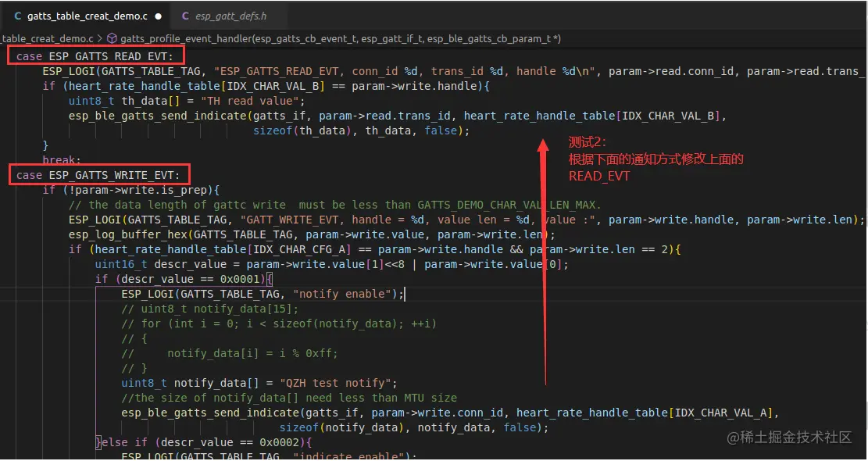This screenshot has height=461, width=868.
Task: Click the 'if (!param->write.is_prep){' line
Action: (x=131, y=191)
